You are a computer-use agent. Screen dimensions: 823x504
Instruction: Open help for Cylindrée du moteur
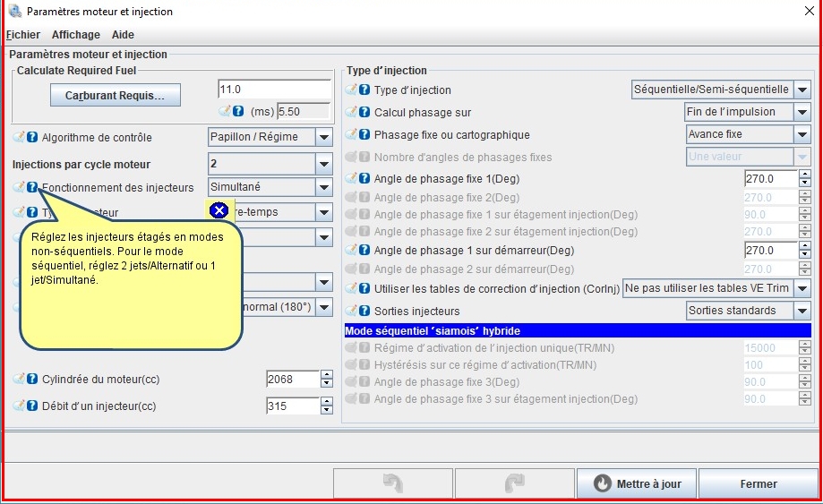(x=32, y=380)
